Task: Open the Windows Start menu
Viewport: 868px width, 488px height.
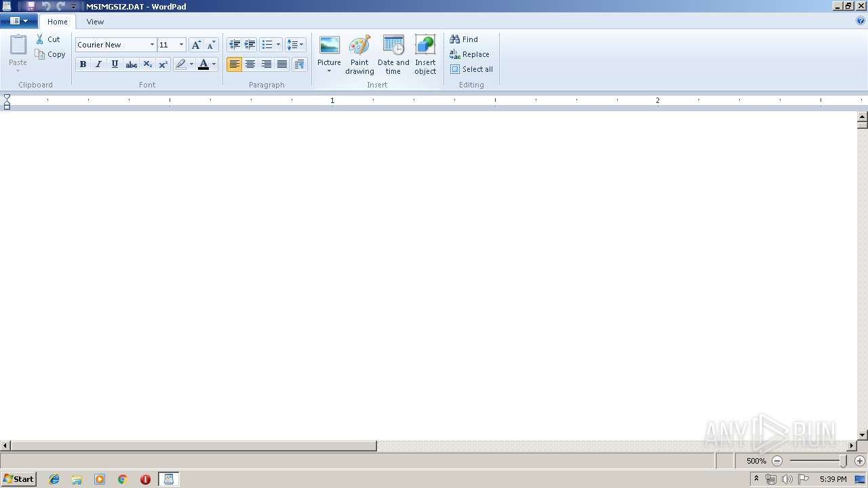Action: click(x=18, y=479)
